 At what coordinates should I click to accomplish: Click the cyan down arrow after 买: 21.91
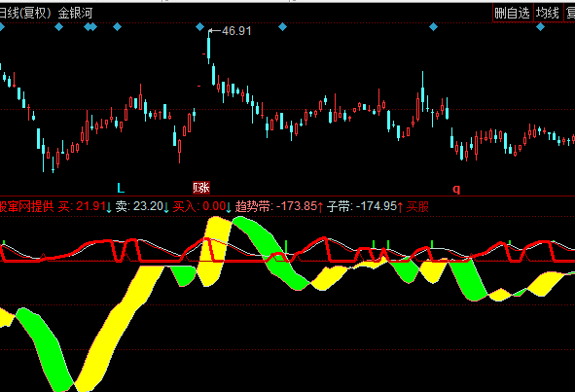(109, 207)
